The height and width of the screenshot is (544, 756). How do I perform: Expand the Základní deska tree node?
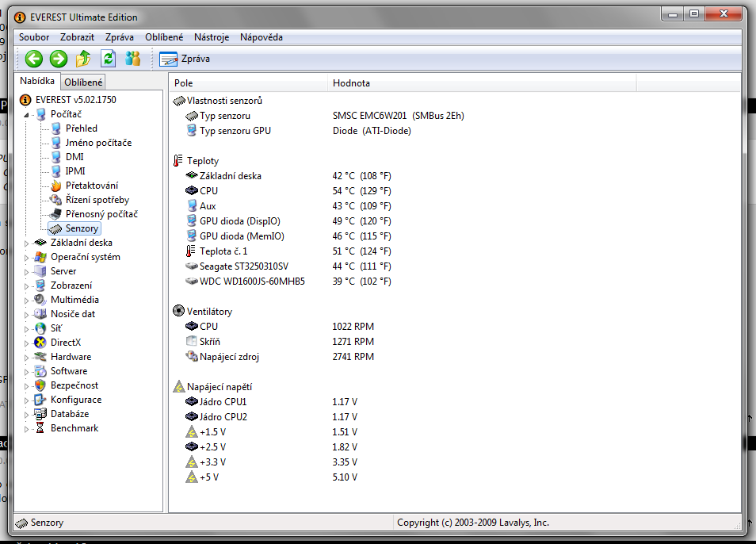pos(26,243)
